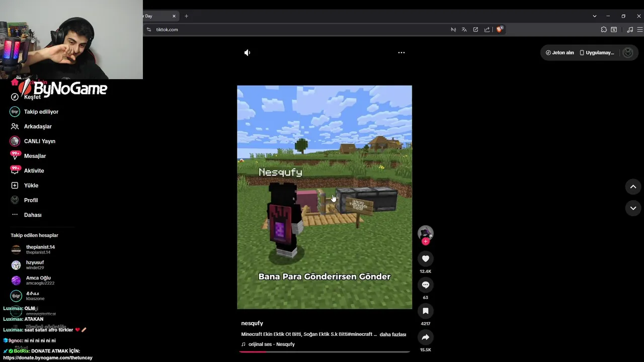Close the current browser tab

click(x=174, y=16)
